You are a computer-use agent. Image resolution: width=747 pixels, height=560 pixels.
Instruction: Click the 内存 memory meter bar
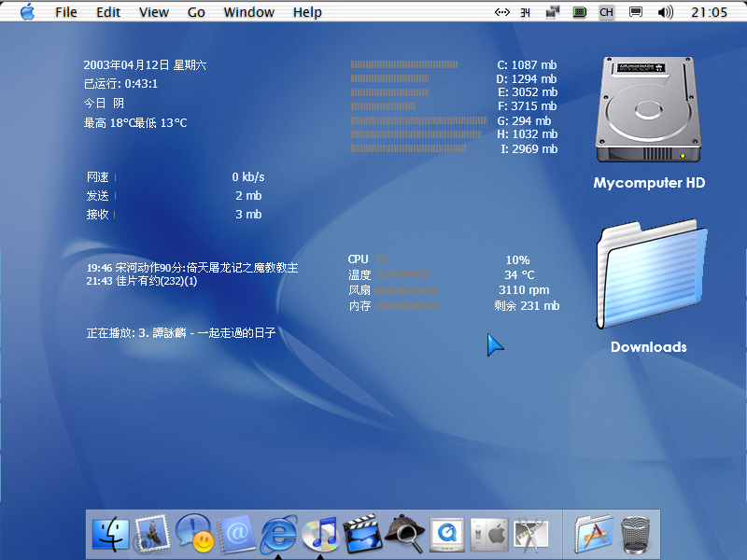(407, 306)
